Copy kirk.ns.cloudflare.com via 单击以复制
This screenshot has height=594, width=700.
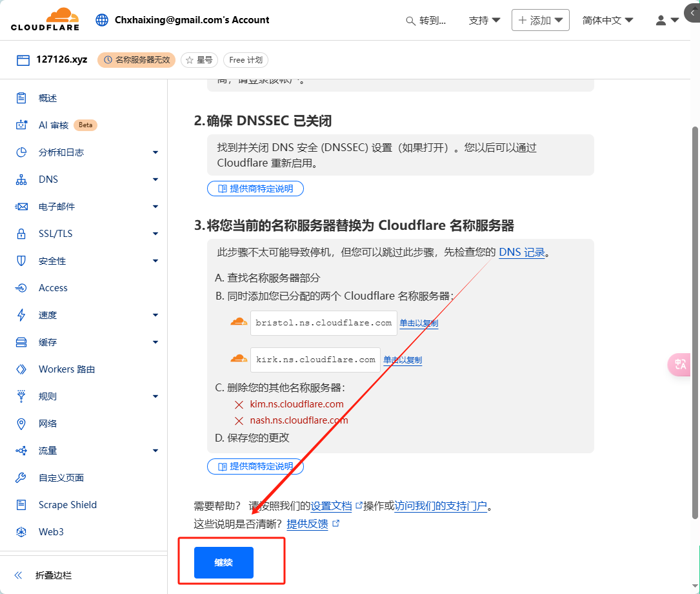(403, 360)
